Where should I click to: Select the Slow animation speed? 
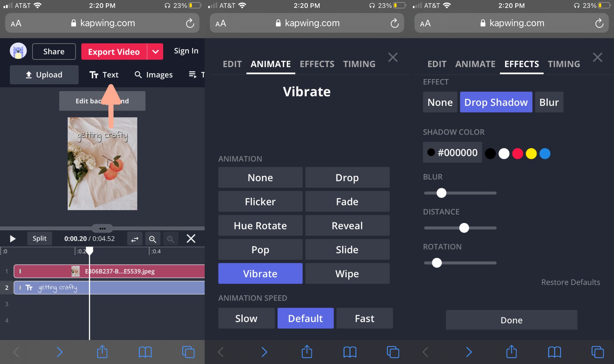246,318
